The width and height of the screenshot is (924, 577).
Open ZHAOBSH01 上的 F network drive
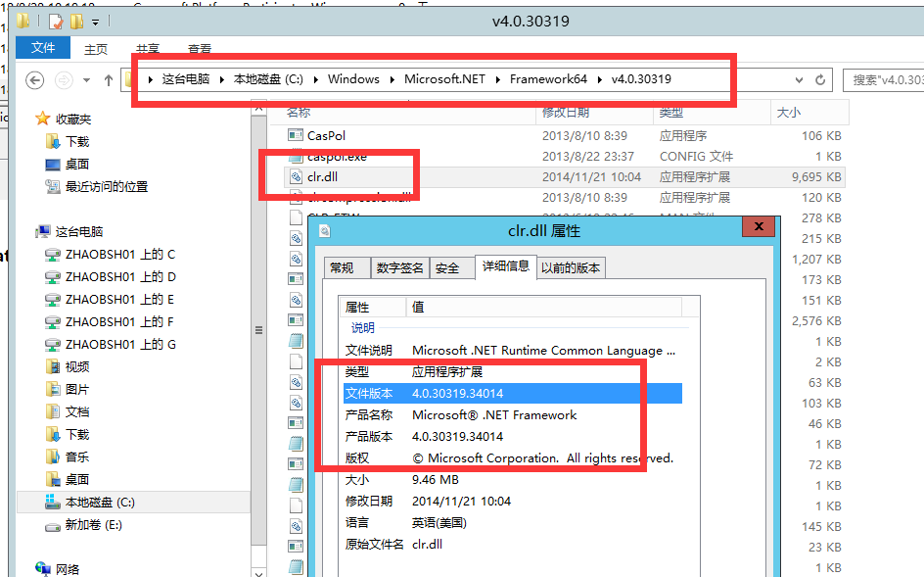tap(119, 322)
